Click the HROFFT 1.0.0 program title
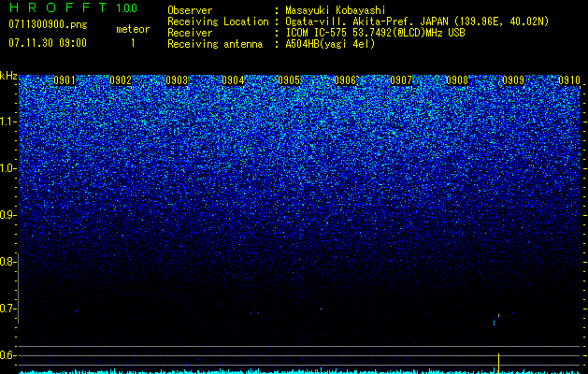The image size is (588, 374). (73, 7)
